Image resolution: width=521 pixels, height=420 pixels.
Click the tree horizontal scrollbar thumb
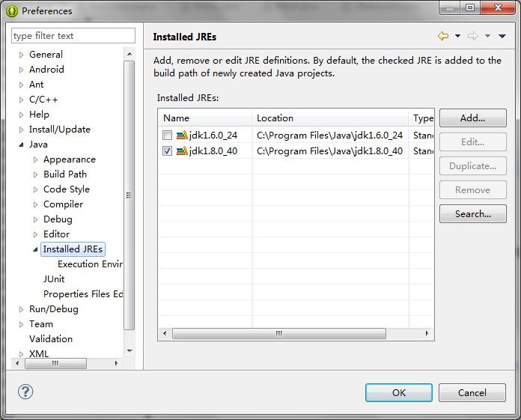pos(55,363)
